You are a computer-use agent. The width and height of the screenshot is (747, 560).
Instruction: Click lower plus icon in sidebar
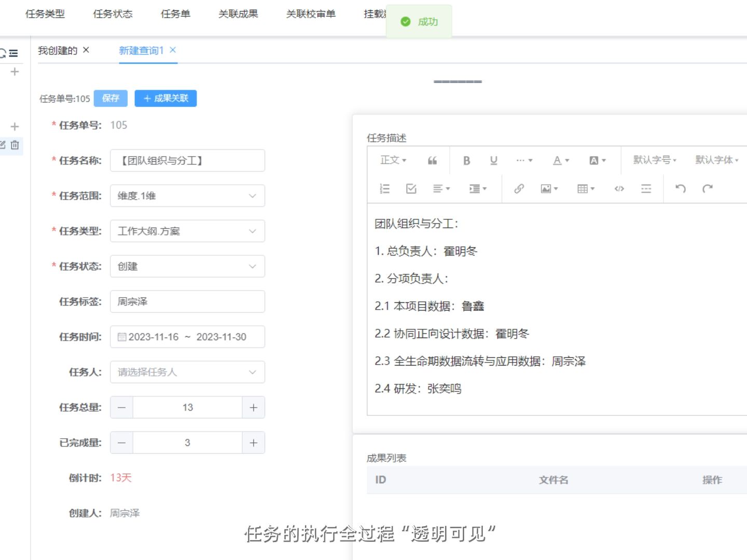tap(15, 127)
